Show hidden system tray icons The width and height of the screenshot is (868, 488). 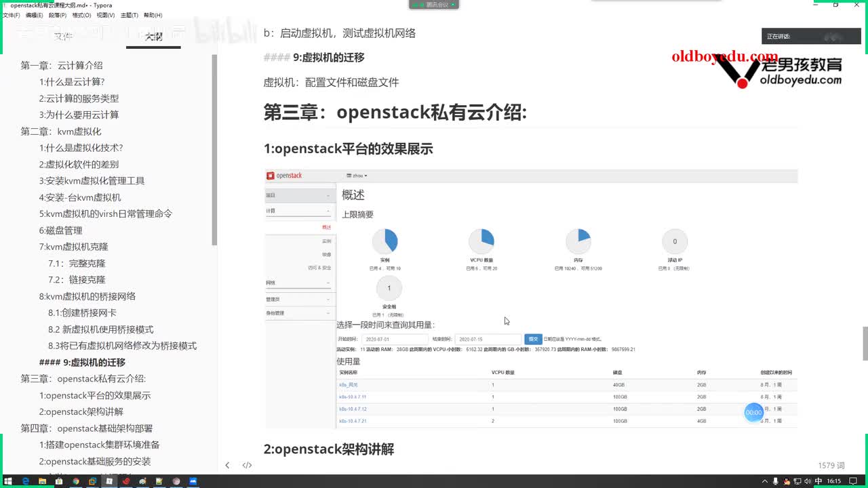pos(766,481)
